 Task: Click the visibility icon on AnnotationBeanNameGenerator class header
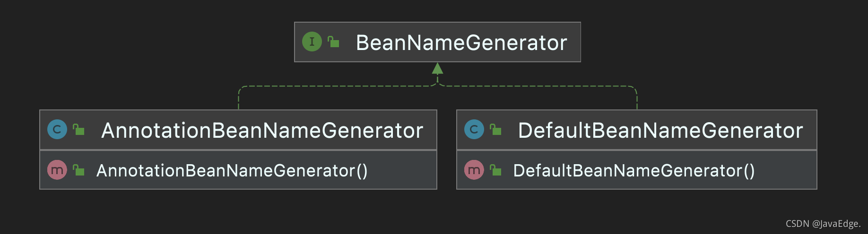79,130
